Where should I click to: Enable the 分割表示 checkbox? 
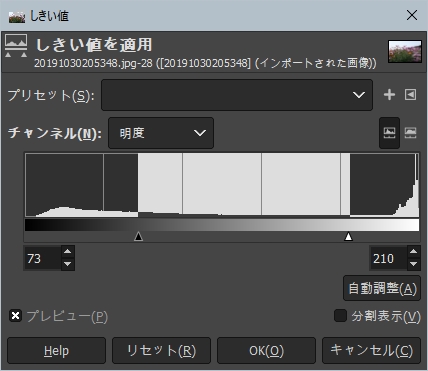point(340,315)
